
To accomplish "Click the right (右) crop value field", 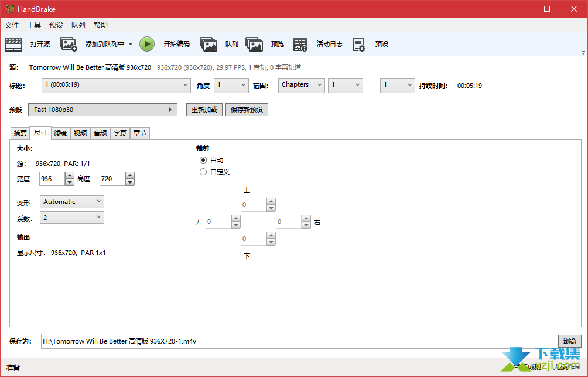I will click(289, 222).
